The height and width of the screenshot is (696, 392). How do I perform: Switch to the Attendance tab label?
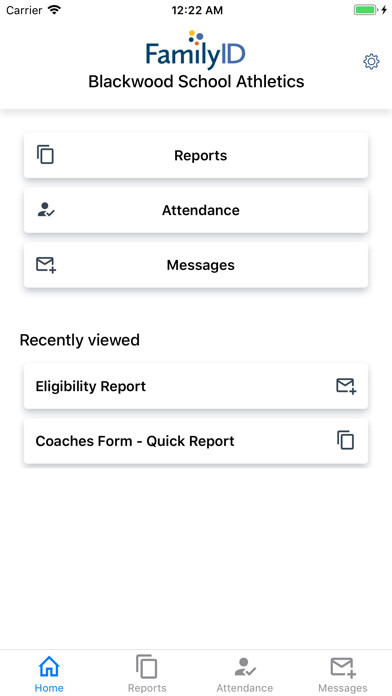pyautogui.click(x=245, y=688)
